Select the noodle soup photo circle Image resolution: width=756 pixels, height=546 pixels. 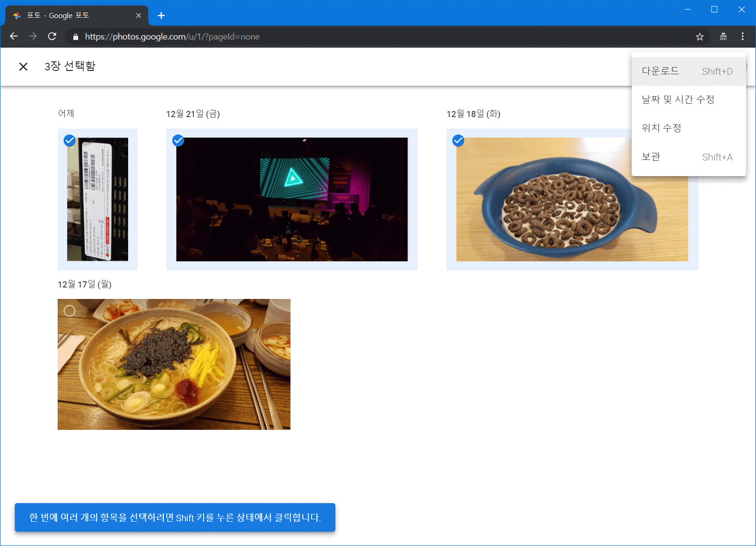(x=70, y=311)
